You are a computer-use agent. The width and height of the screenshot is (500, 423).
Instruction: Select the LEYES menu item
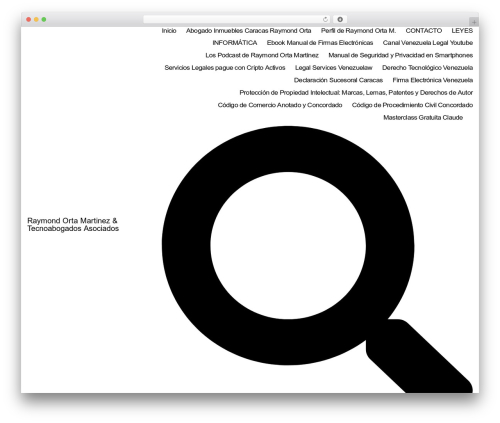pyautogui.click(x=462, y=31)
